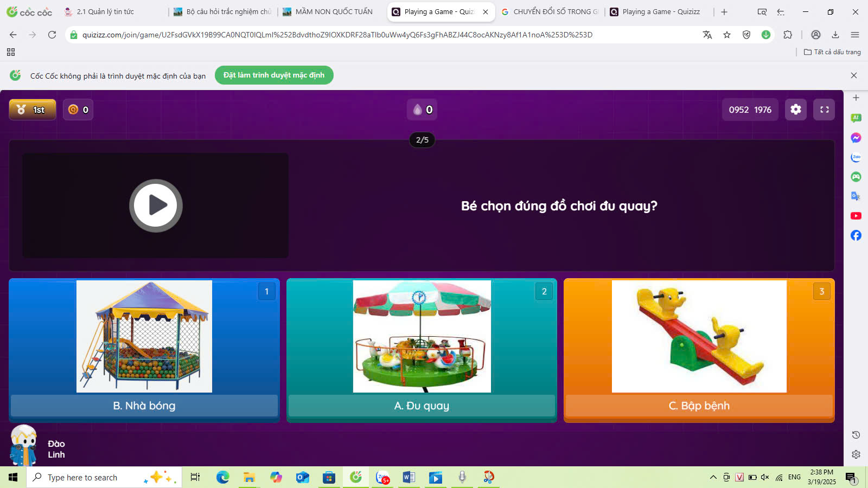Dismiss the default browser notification bar
Image resolution: width=868 pixels, height=488 pixels.
[854, 75]
